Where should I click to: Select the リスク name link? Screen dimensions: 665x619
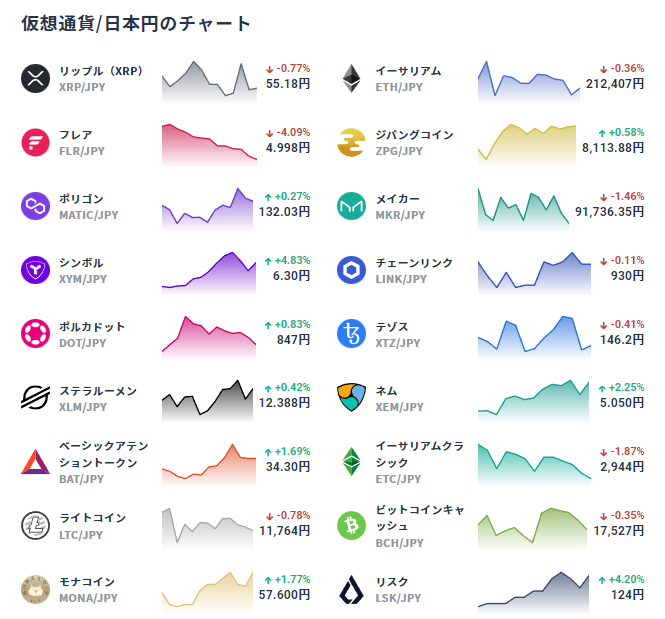[392, 582]
